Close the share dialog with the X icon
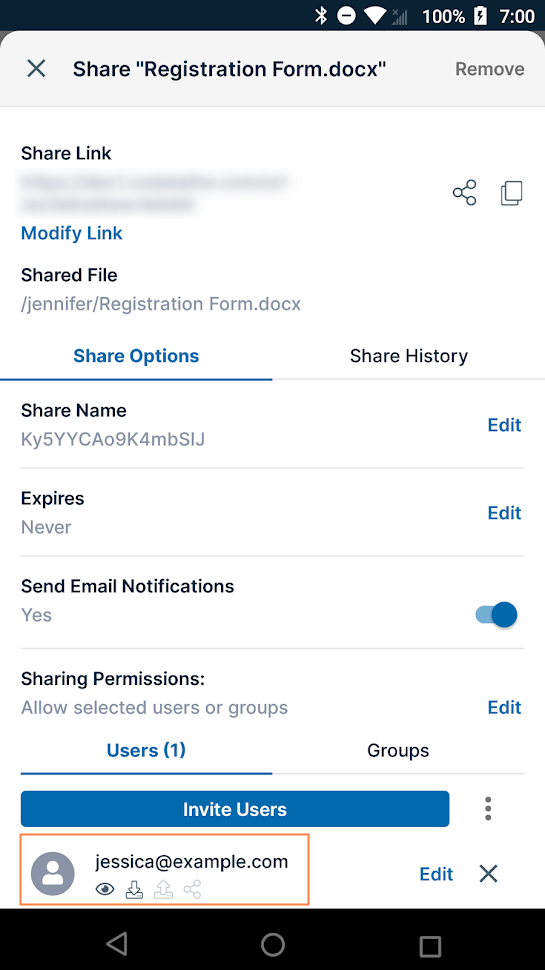Viewport: 545px width, 970px height. pyautogui.click(x=36, y=69)
